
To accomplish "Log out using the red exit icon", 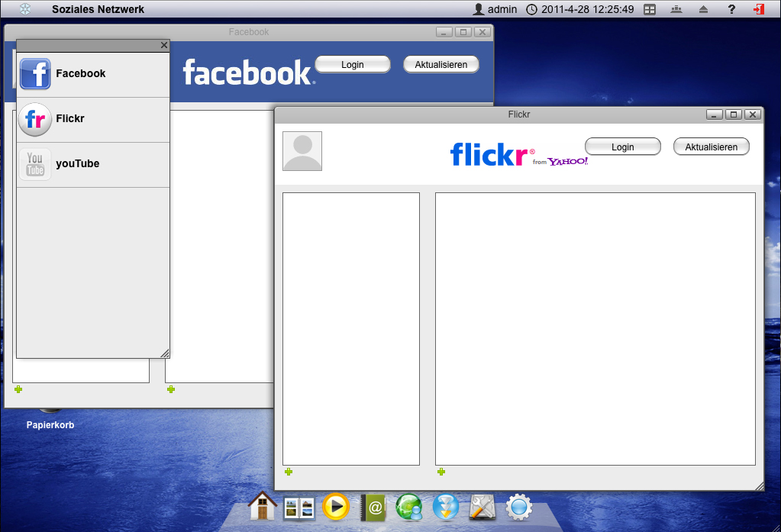I will pyautogui.click(x=759, y=9).
